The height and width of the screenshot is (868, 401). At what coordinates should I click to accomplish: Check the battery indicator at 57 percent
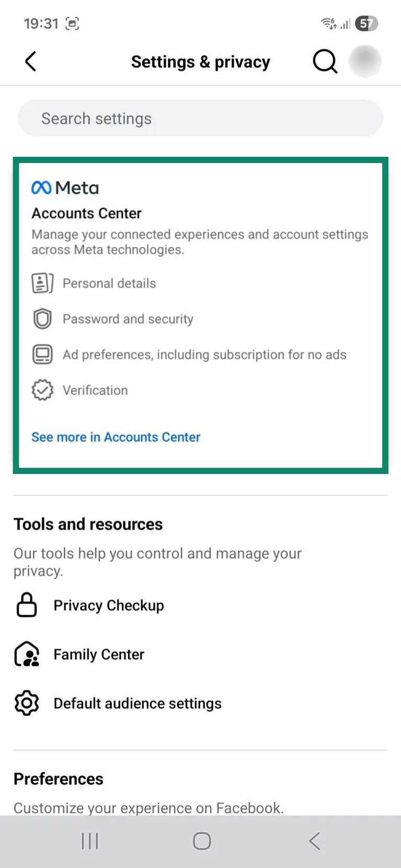click(x=366, y=24)
